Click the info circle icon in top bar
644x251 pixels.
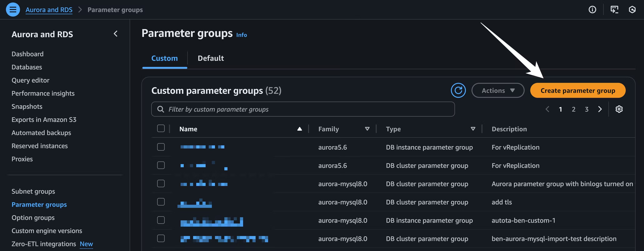click(592, 10)
